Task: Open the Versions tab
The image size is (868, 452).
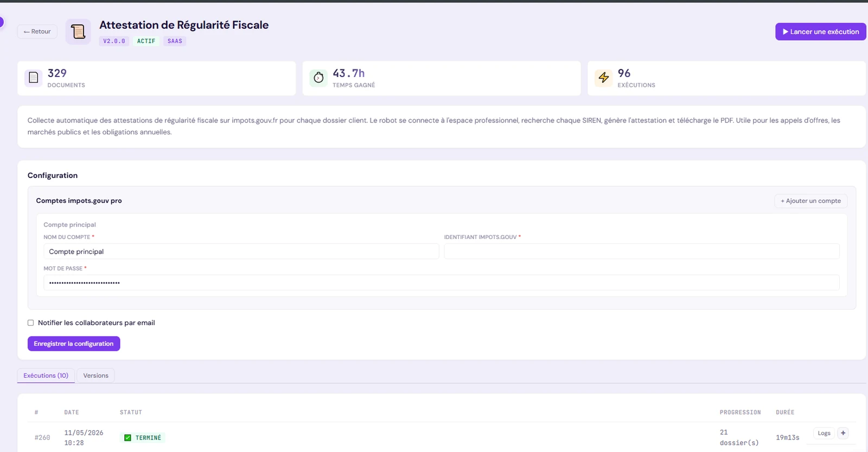Action: tap(95, 376)
